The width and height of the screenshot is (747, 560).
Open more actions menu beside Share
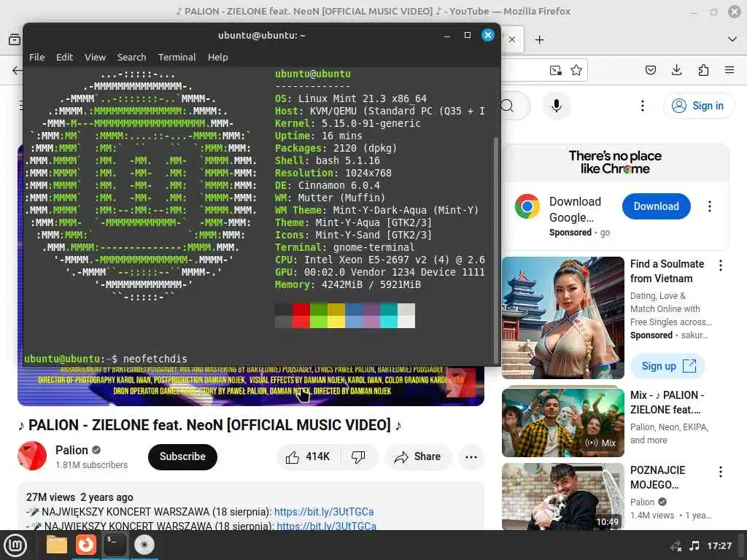[x=471, y=457]
